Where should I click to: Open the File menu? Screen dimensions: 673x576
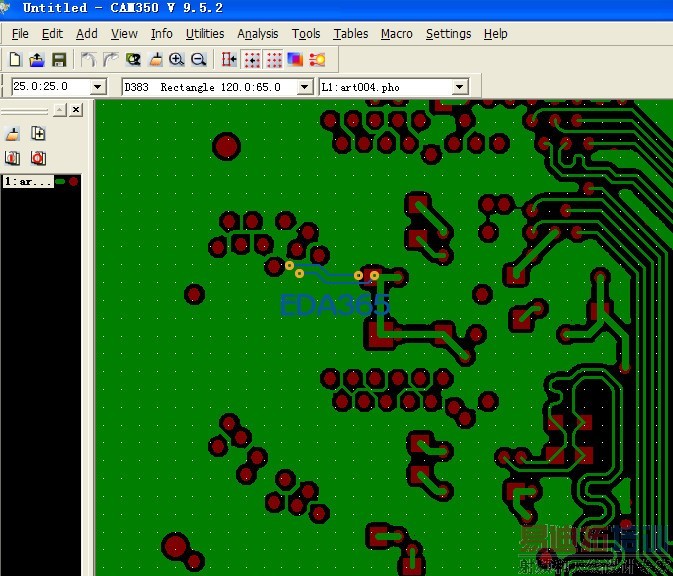[x=20, y=33]
